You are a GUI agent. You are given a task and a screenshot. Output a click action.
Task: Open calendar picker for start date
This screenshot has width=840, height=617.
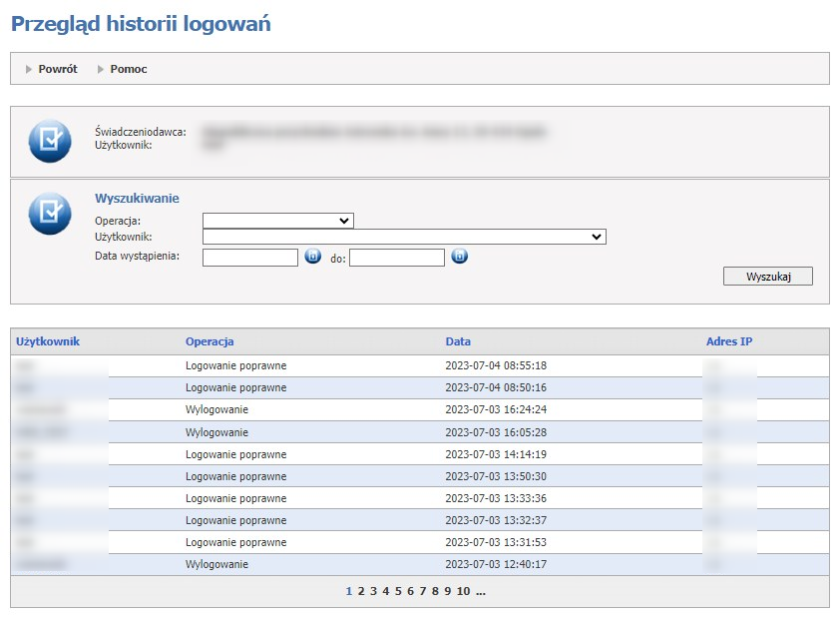312,257
